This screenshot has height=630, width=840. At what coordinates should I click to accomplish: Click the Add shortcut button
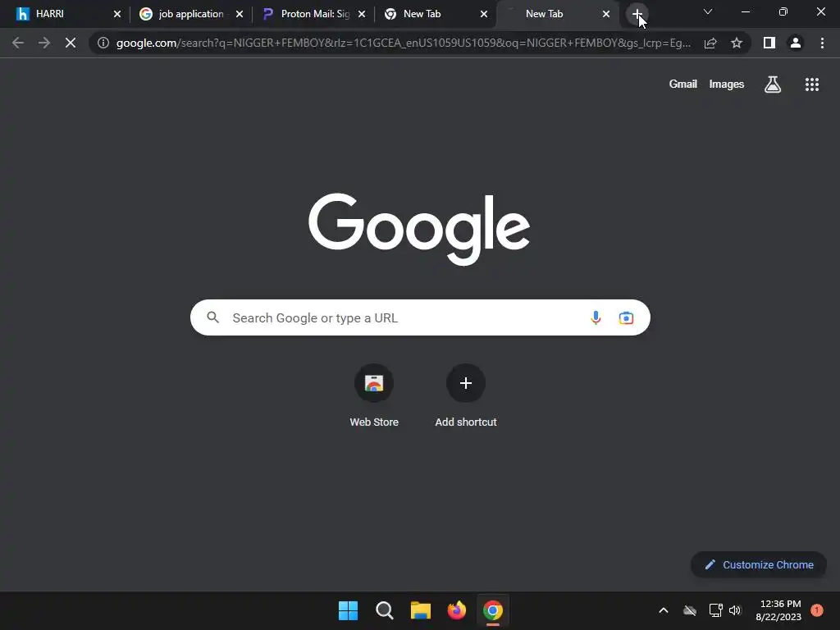coord(466,395)
